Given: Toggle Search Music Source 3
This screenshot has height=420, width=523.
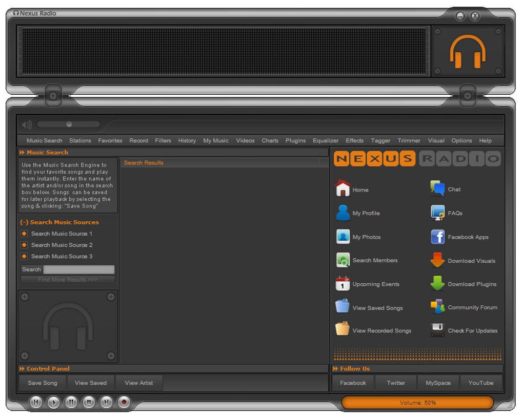Looking at the screenshot, I should pyautogui.click(x=24, y=256).
